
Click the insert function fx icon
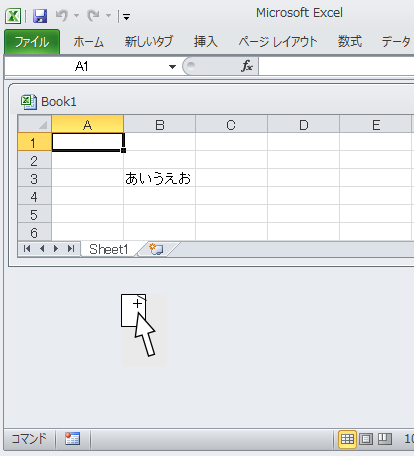(x=247, y=66)
